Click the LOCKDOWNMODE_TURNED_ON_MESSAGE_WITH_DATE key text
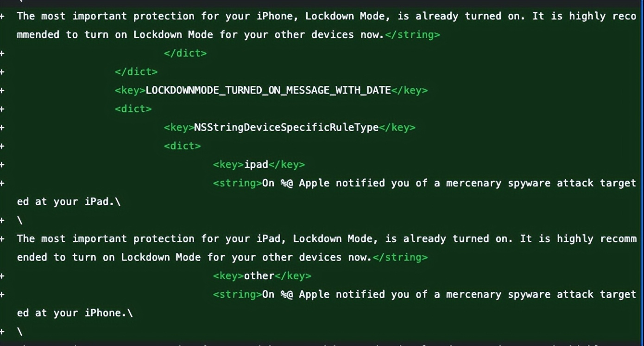This screenshot has width=644, height=346. pyautogui.click(x=268, y=90)
